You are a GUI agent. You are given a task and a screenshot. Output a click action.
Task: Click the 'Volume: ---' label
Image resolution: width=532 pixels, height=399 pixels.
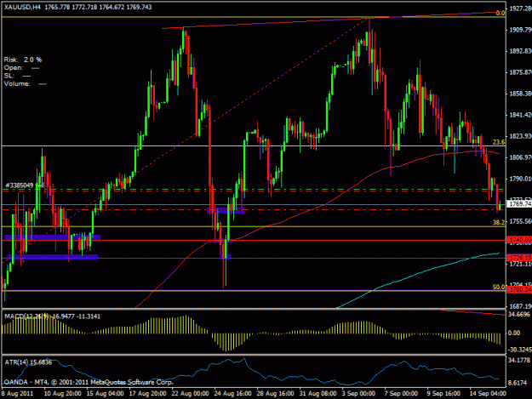tap(25, 83)
